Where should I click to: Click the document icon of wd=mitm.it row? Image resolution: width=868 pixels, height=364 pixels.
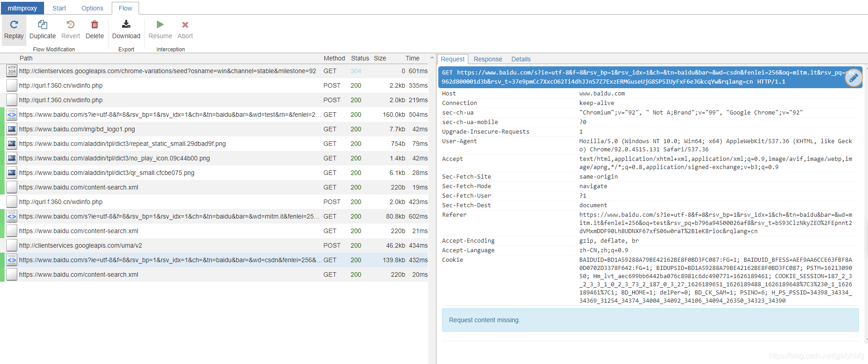(12, 216)
